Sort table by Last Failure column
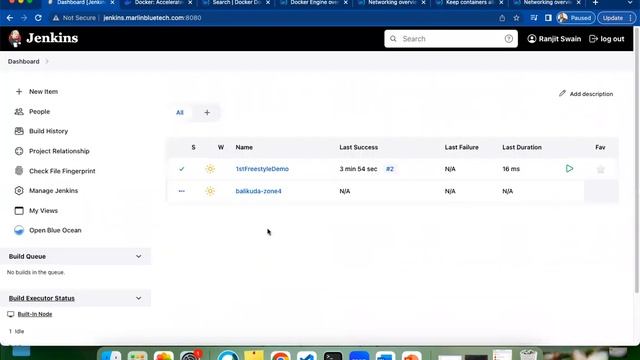 [462, 147]
